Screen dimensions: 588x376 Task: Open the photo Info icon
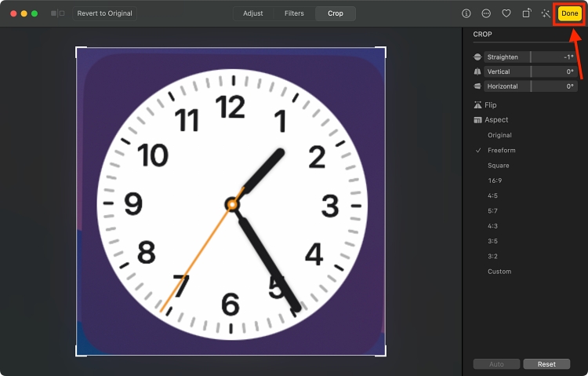point(466,13)
